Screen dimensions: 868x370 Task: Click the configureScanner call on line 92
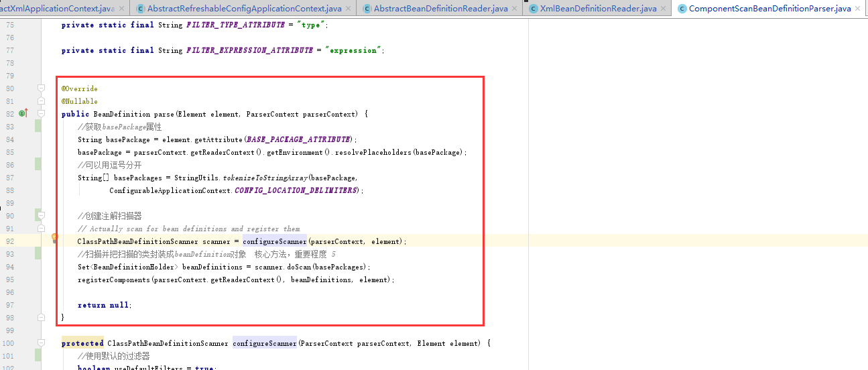pos(275,241)
